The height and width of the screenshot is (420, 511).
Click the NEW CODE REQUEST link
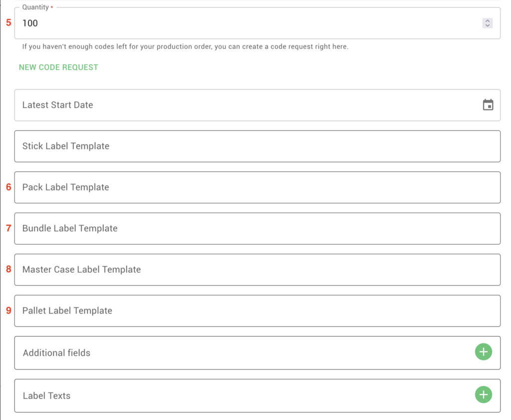58,67
